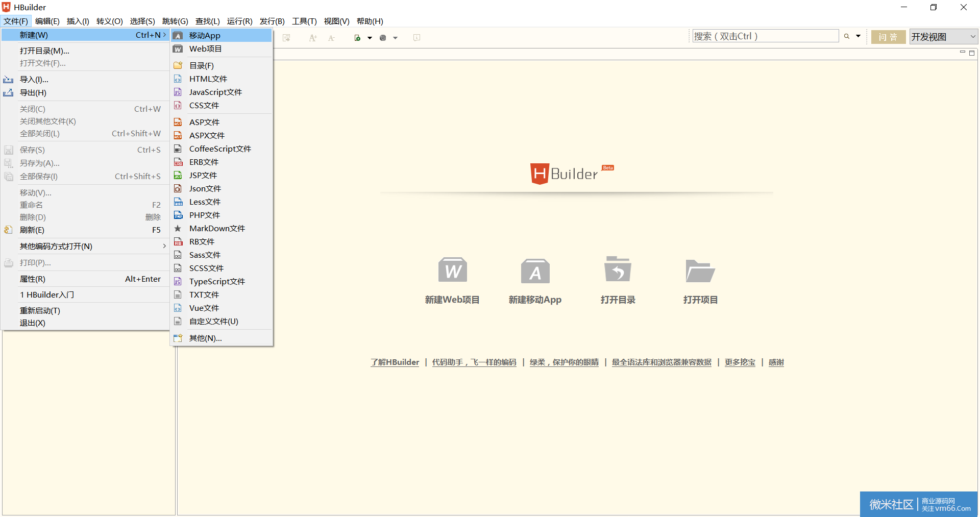
Task: Click the browser preview toolbar icon
Action: coord(383,38)
